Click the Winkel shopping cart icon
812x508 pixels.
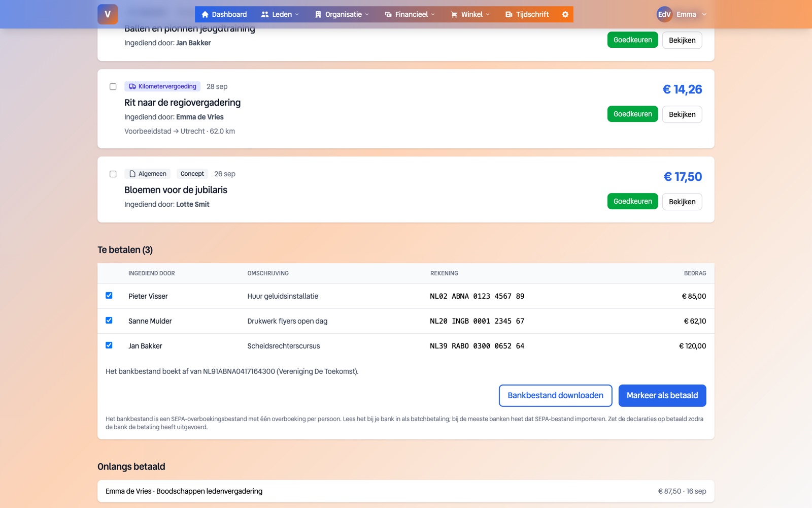click(454, 14)
